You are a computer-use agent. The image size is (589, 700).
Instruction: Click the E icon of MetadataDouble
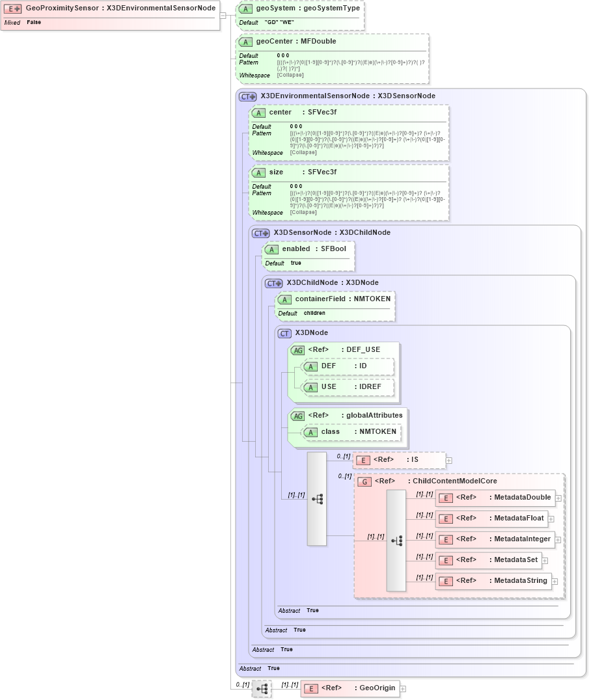tap(446, 498)
